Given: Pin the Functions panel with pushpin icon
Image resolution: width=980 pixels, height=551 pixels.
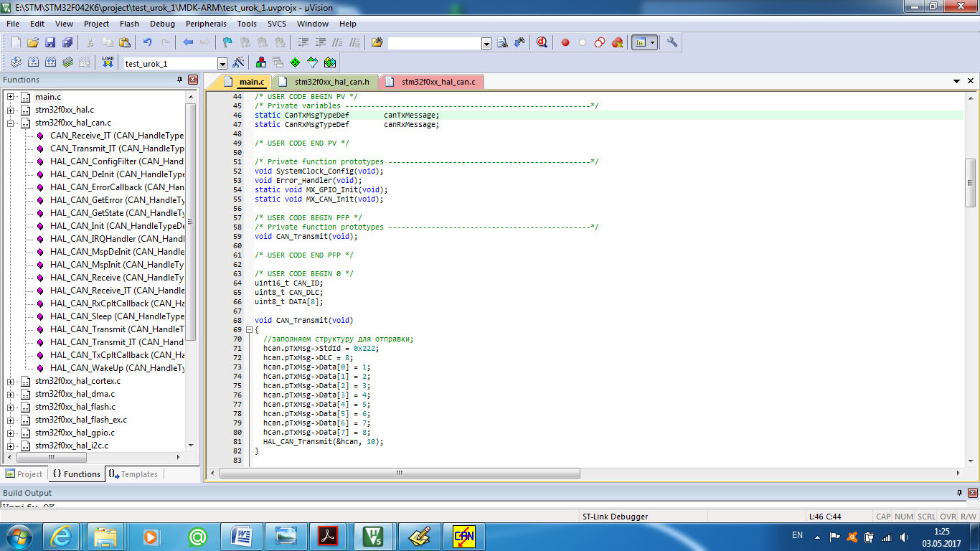Looking at the screenshot, I should coord(180,80).
